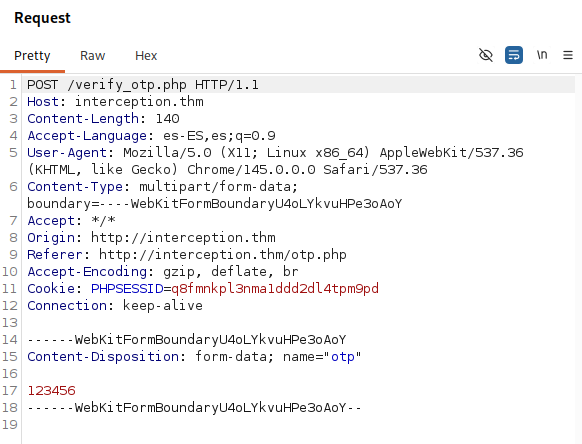Image resolution: width=582 pixels, height=444 pixels.
Task: Switch to the Raw tab
Action: pos(92,56)
